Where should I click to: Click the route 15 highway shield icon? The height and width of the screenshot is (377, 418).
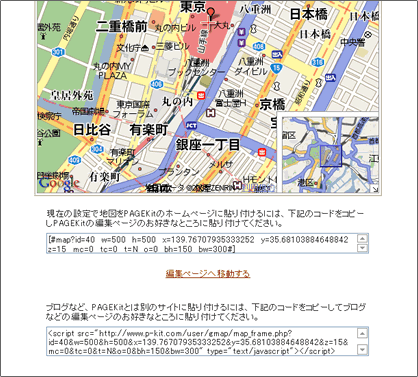pos(277,68)
